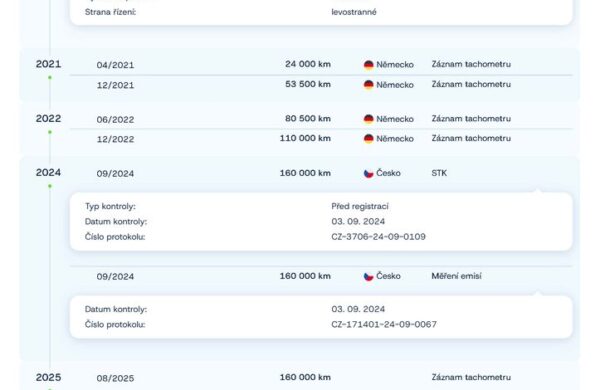Click the Czech flag in the STK row

pos(368,173)
